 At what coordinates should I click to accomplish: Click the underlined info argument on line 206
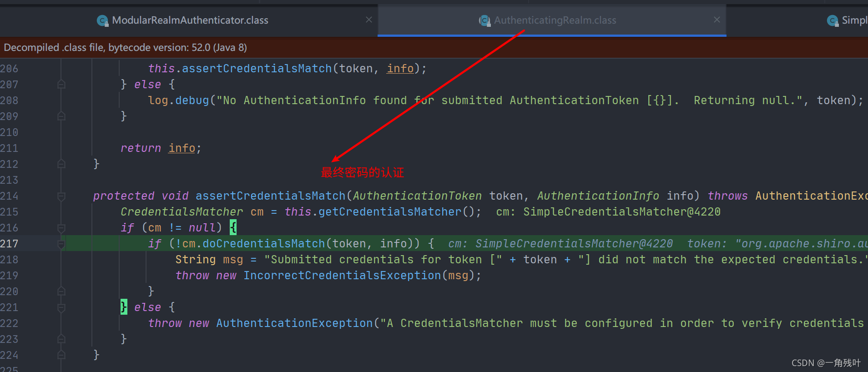click(400, 69)
